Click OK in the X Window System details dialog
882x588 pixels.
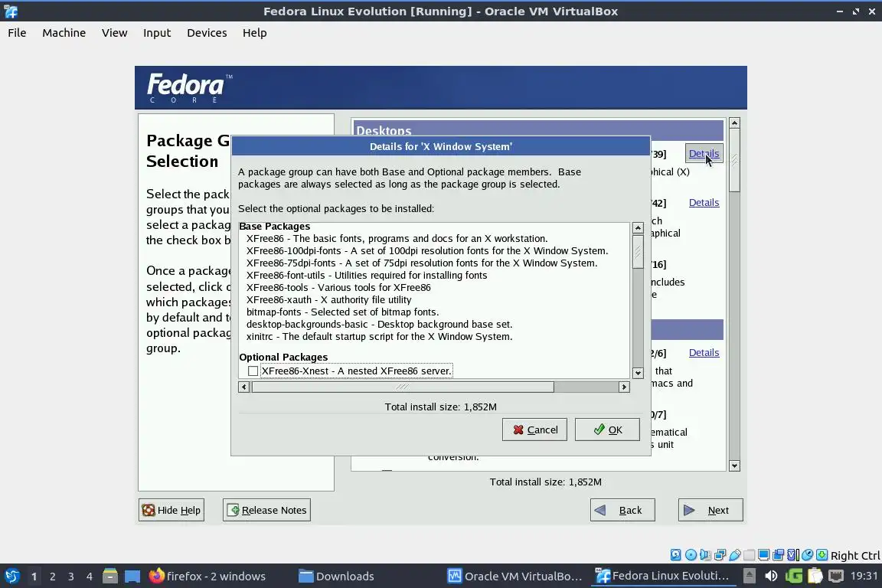[x=607, y=430]
